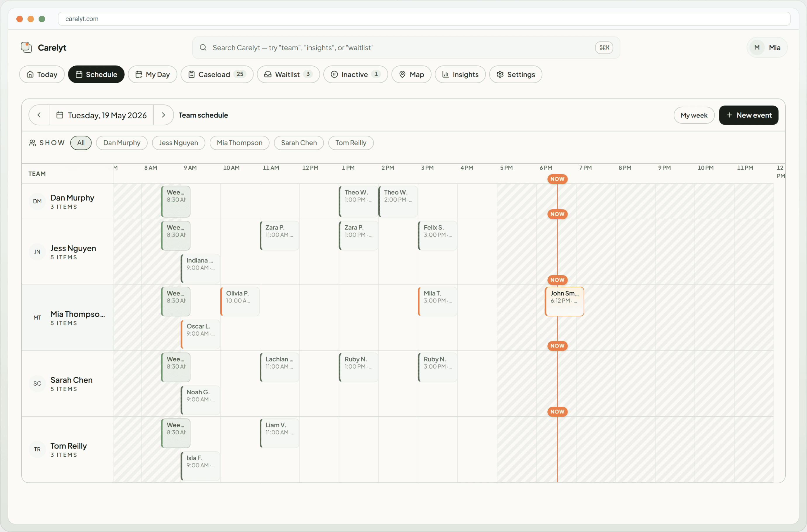Open the Settings tab
Screen dimensions: 807x532
point(515,74)
